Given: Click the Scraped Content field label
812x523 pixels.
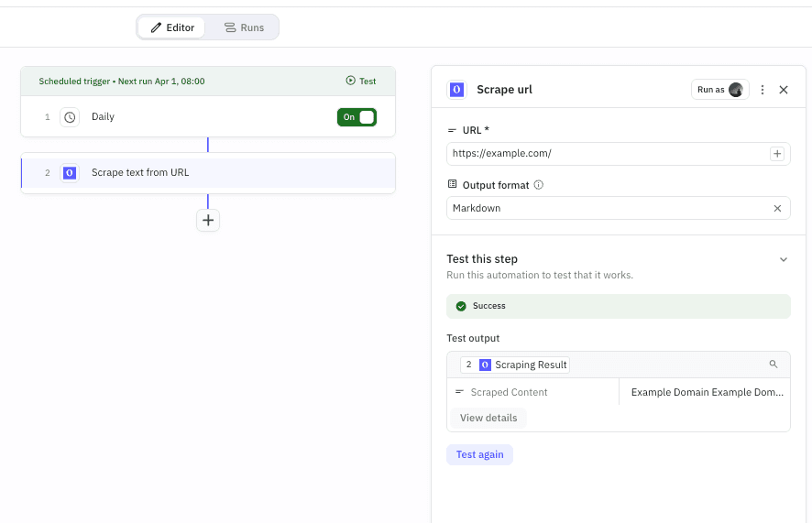Looking at the screenshot, I should click(509, 392).
